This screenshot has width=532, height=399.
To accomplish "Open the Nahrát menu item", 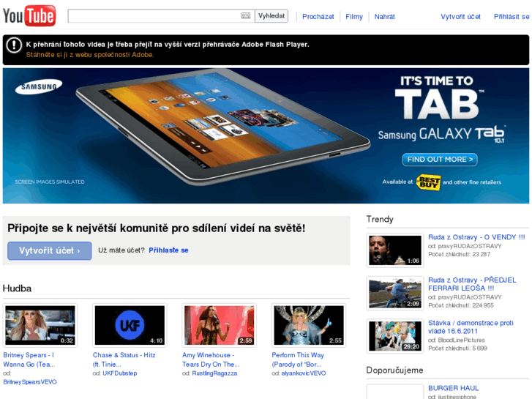I will (384, 17).
